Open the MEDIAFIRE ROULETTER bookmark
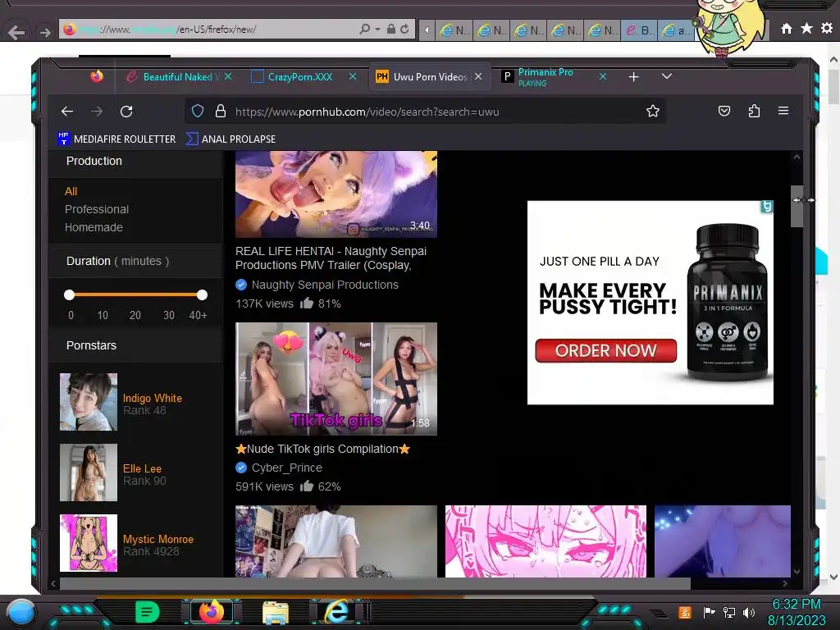Image resolution: width=840 pixels, height=630 pixels. 116,139
